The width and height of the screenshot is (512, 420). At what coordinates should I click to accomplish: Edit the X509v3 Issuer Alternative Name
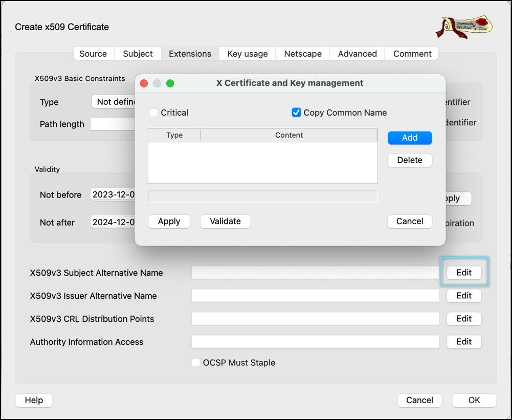point(464,296)
